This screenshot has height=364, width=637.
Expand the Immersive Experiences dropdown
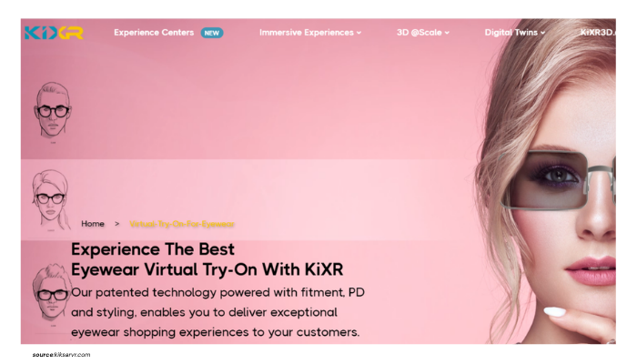coord(310,33)
